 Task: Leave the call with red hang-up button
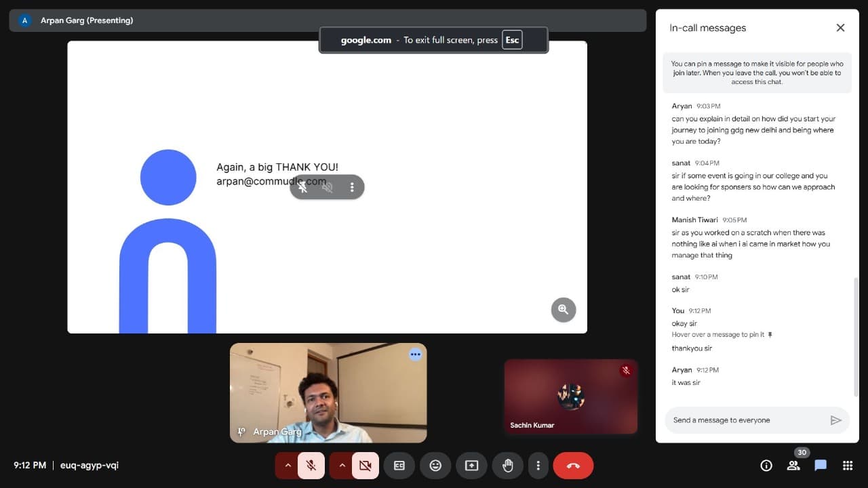(x=573, y=466)
